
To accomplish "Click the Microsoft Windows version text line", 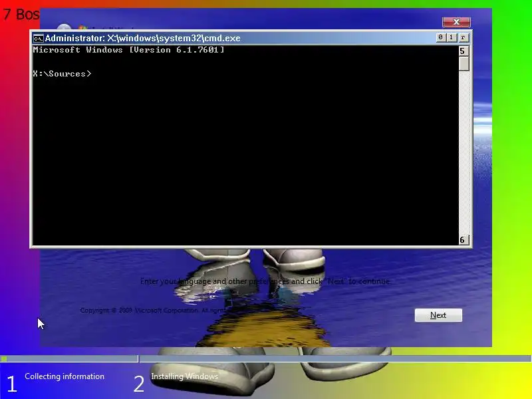I will tap(128, 50).
